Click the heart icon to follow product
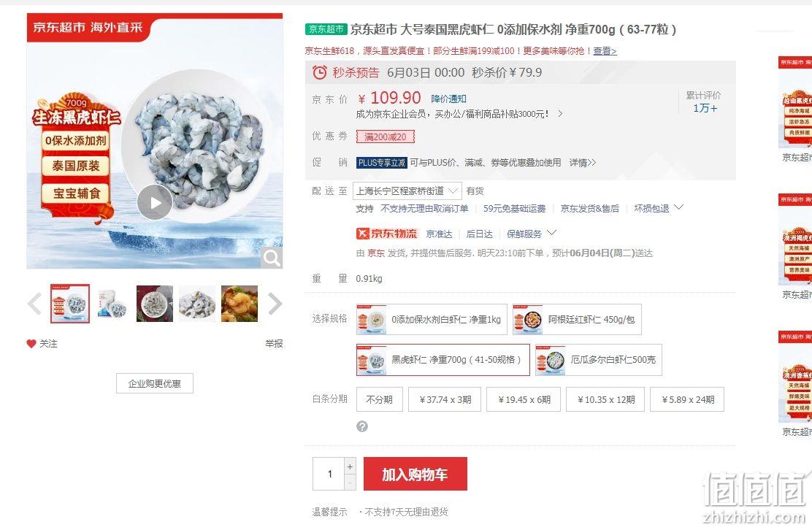 (31, 344)
